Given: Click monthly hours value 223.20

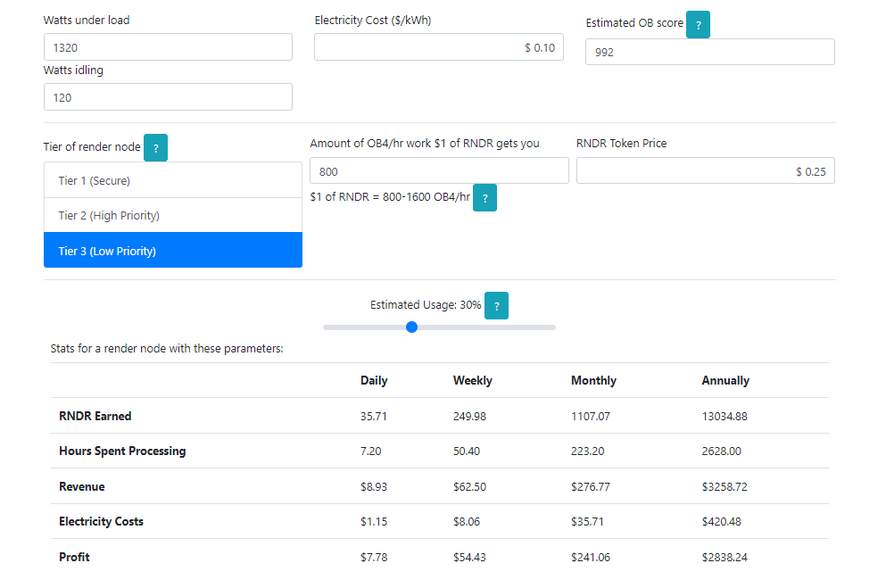Looking at the screenshot, I should (x=588, y=451).
